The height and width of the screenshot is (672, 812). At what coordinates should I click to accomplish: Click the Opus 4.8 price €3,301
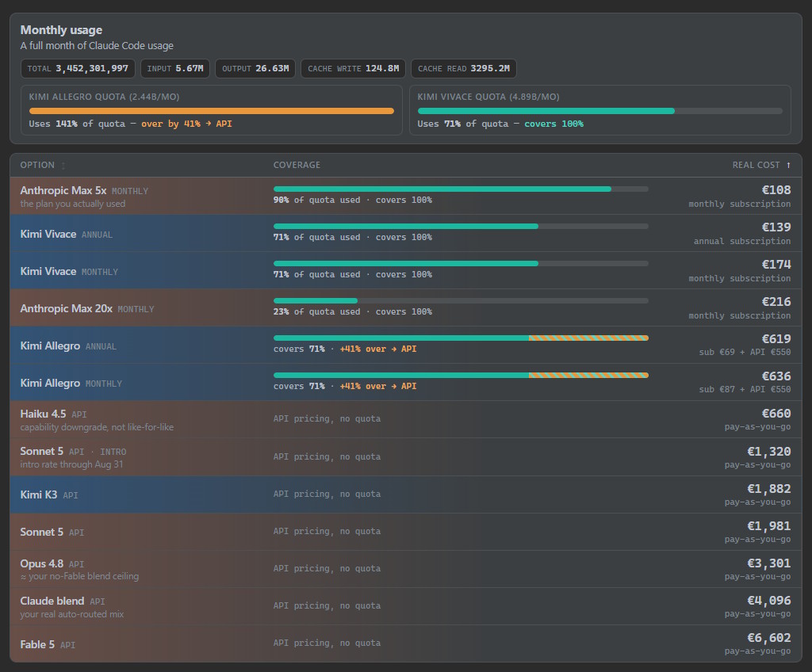click(768, 563)
